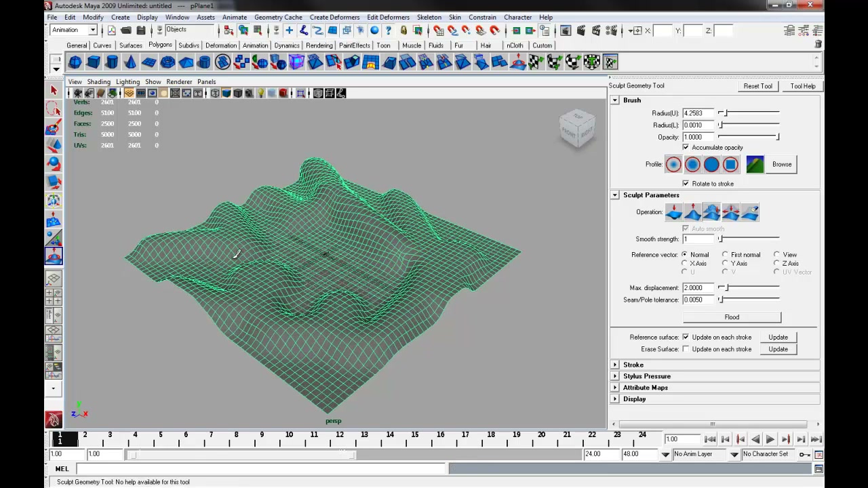The image size is (868, 488).
Task: Open the No Anim Layer dropdown
Action: [x=665, y=454]
